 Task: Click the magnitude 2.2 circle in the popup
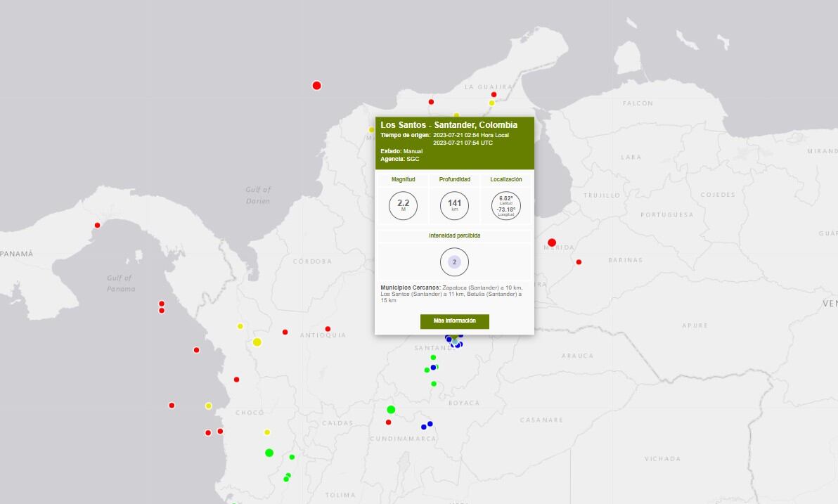[x=403, y=206]
